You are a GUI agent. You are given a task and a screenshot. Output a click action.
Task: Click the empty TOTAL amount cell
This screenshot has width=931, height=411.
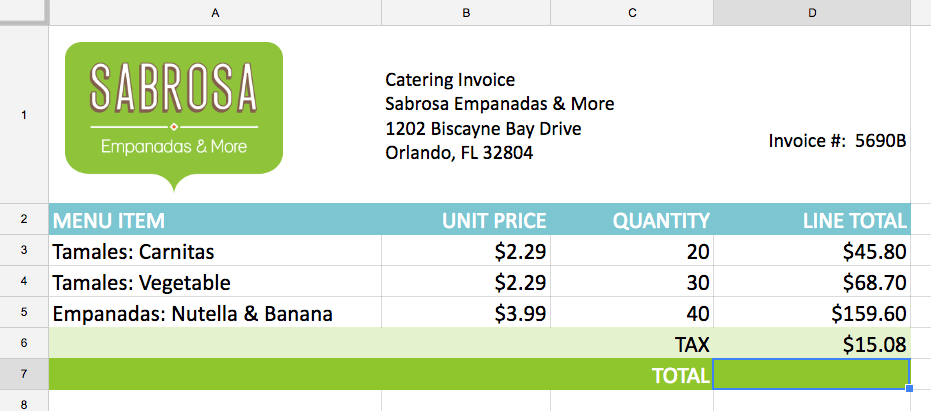(x=811, y=375)
